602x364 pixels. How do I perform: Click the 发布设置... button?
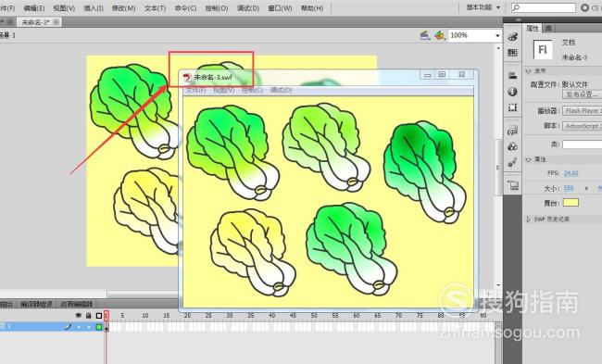click(582, 94)
